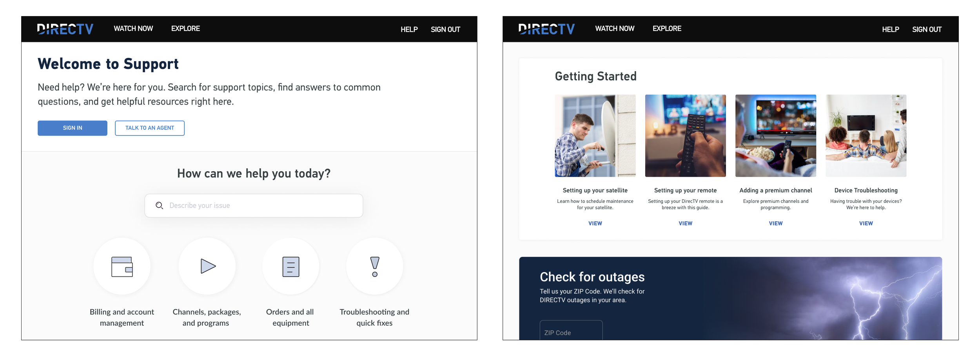Select WATCH NOW in the left page header

[133, 29]
